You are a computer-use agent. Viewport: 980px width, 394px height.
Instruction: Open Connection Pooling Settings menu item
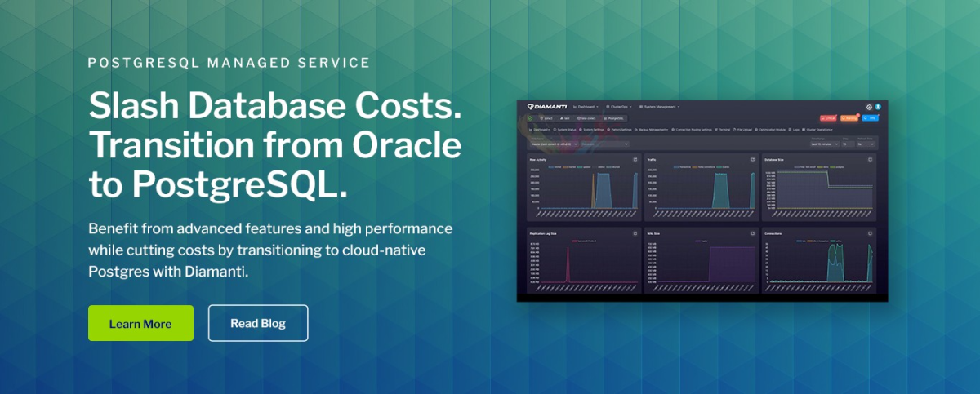pos(692,130)
